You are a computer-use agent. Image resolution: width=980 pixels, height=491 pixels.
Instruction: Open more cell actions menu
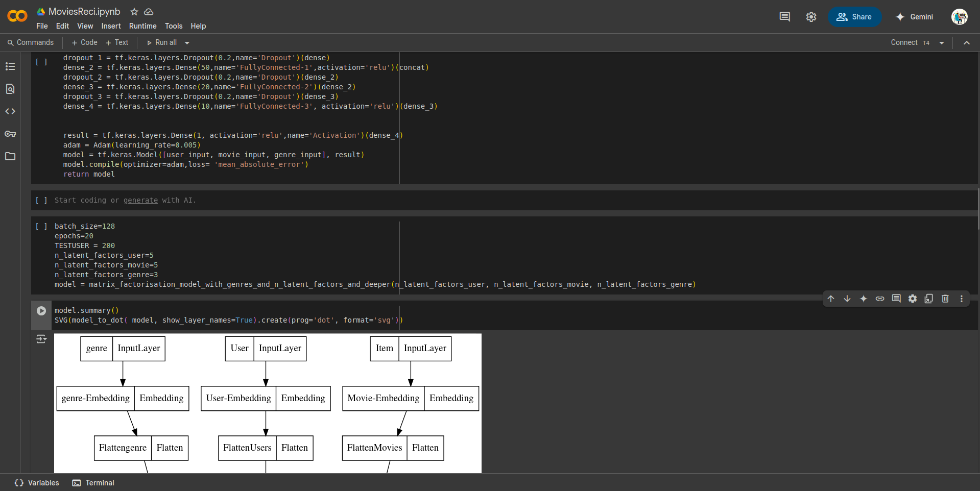pyautogui.click(x=962, y=299)
